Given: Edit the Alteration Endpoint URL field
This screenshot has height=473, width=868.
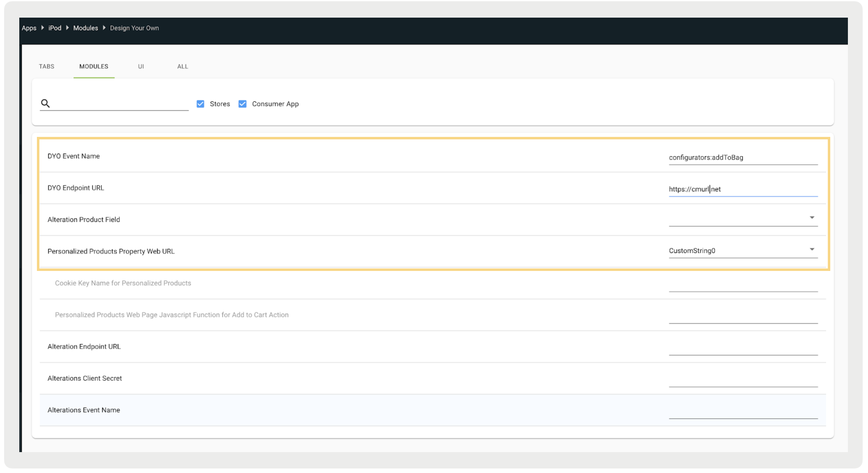Looking at the screenshot, I should click(743, 348).
